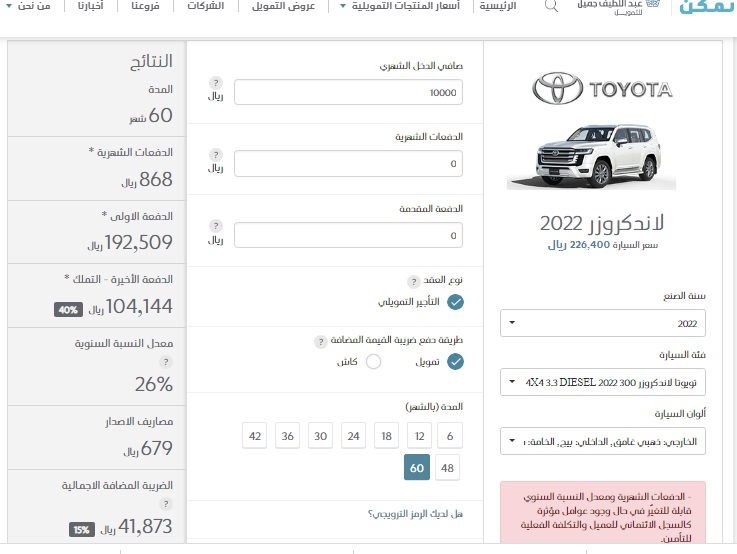Click the 868 monthly payment value
The image size is (737, 554).
point(156,179)
